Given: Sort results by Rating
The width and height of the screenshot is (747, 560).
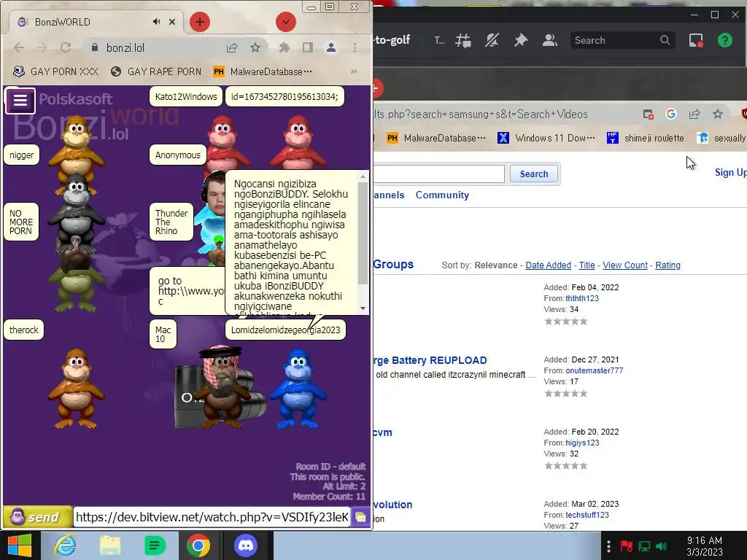Looking at the screenshot, I should [667, 265].
